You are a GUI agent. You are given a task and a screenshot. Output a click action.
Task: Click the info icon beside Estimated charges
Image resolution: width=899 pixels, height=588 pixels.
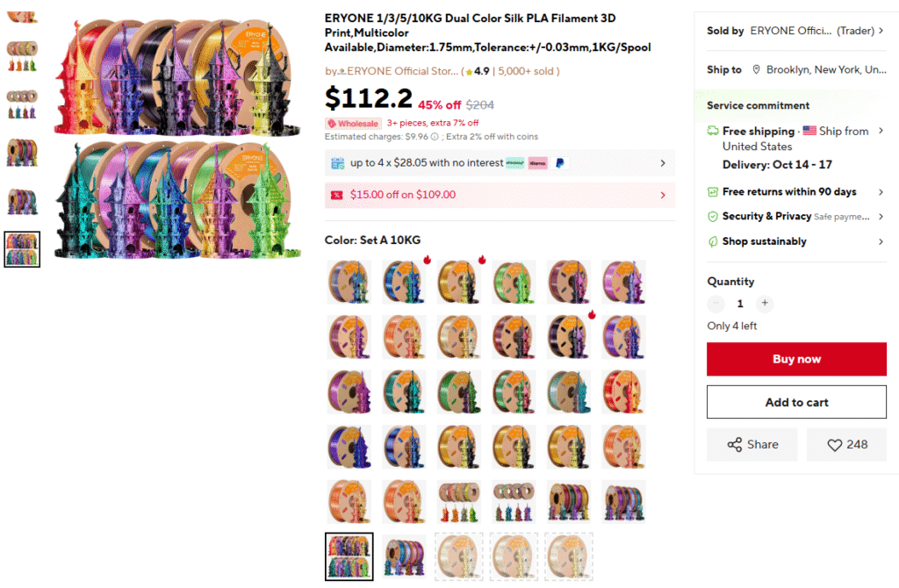(435, 137)
